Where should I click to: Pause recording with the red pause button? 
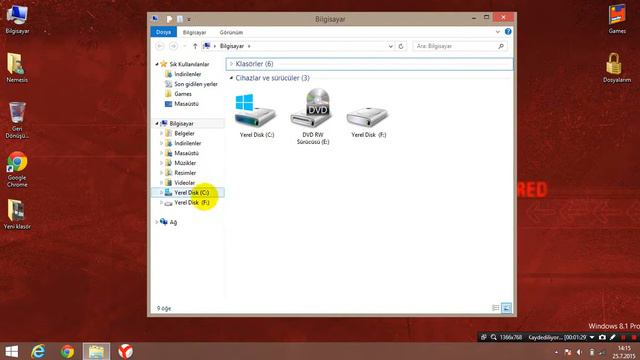point(623,338)
